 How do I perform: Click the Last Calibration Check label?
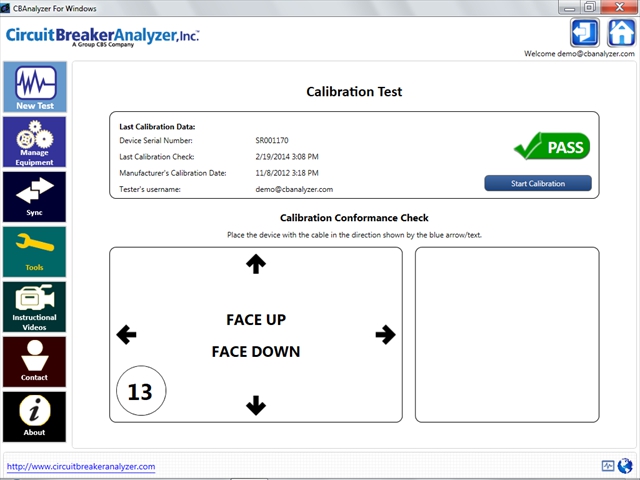pos(157,157)
